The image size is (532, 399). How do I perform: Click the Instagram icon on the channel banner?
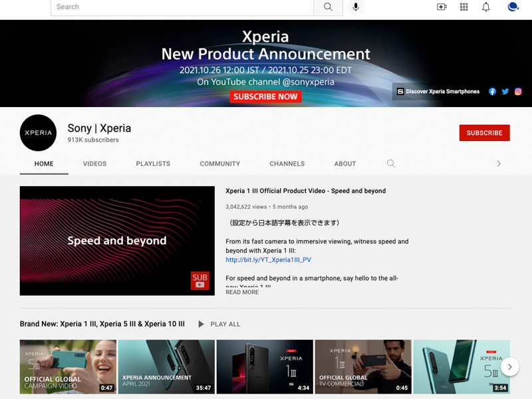click(x=518, y=91)
